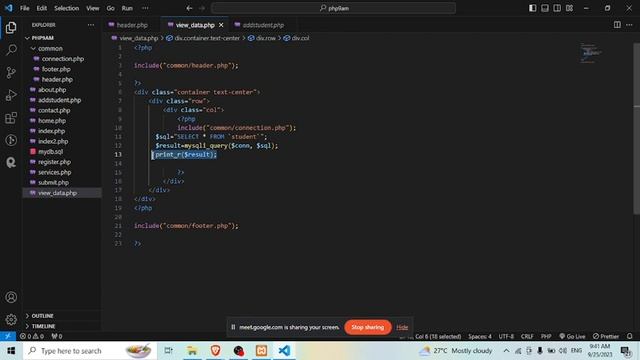Open Explorer Views and More Actions ellipsis
This screenshot has width=640, height=360.
(x=91, y=25)
